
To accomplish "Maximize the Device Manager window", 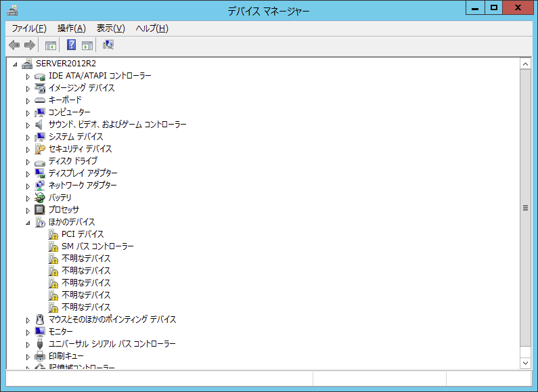I will point(494,8).
